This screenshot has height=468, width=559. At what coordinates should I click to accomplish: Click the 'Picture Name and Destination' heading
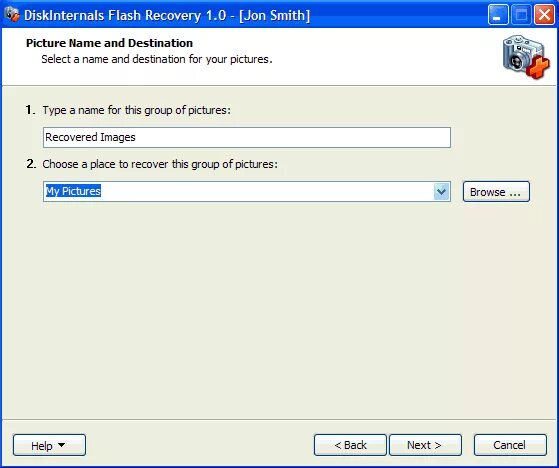pos(109,43)
